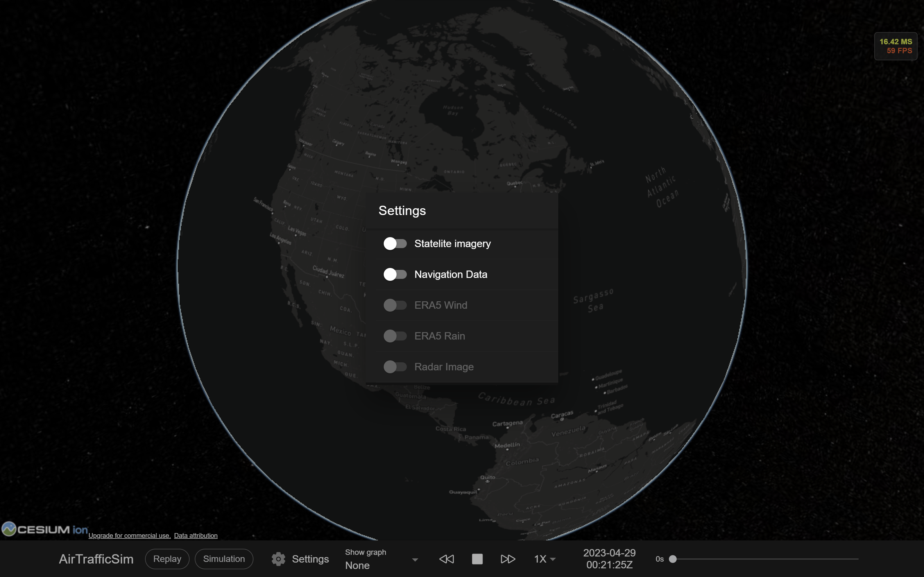The width and height of the screenshot is (924, 577).
Task: Click the Medellín city label
Action: [507, 445]
